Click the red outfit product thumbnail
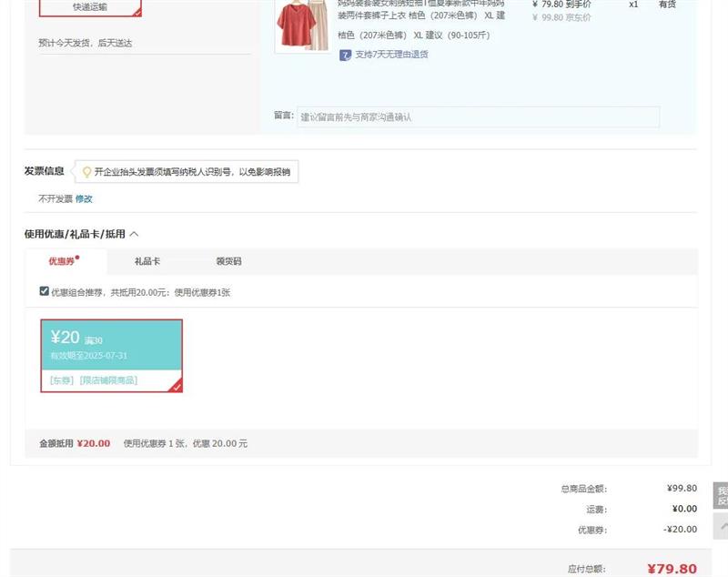This screenshot has width=728, height=577. coord(303,24)
